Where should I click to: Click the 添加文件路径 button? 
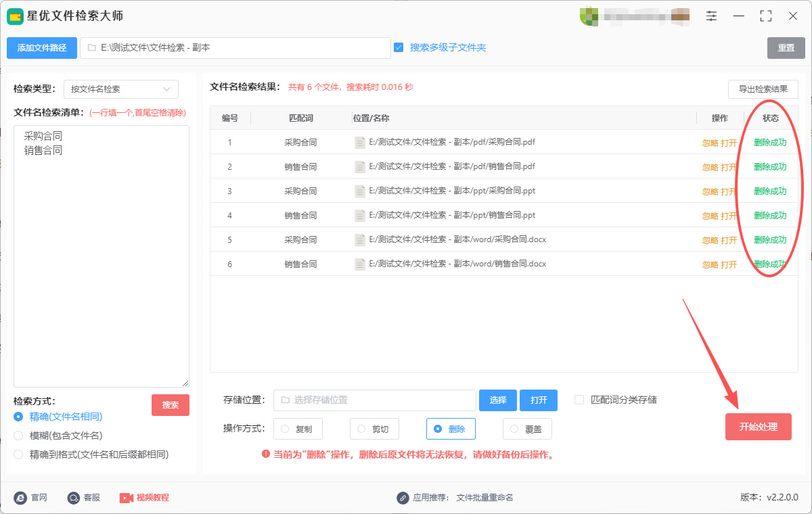tap(42, 48)
